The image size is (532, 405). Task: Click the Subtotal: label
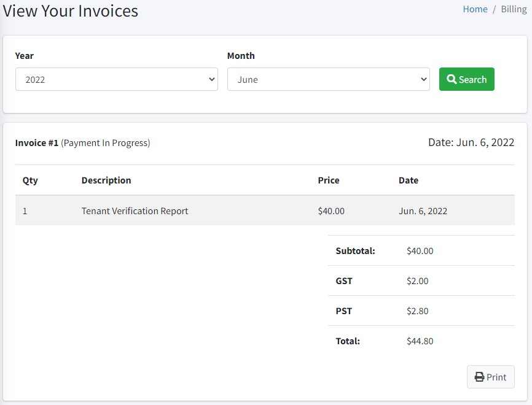click(x=355, y=251)
